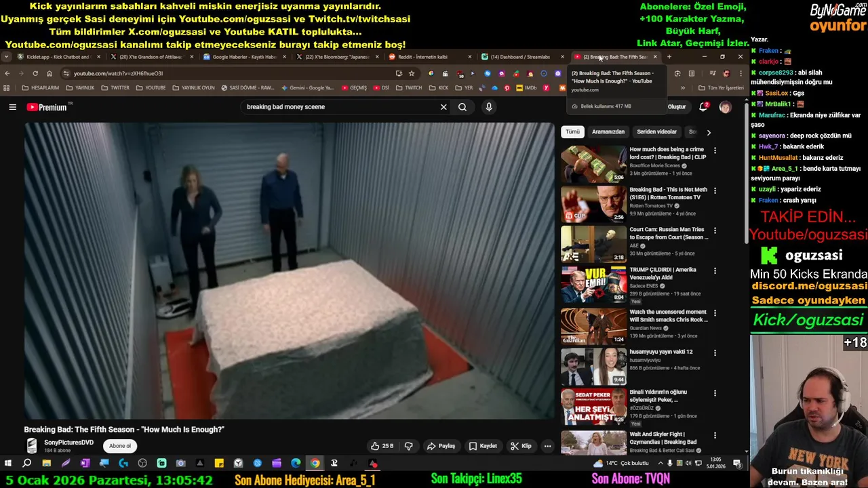Open options menu for 'husamyuyu yayın vakti 12'
868x488 pixels.
[x=715, y=353]
